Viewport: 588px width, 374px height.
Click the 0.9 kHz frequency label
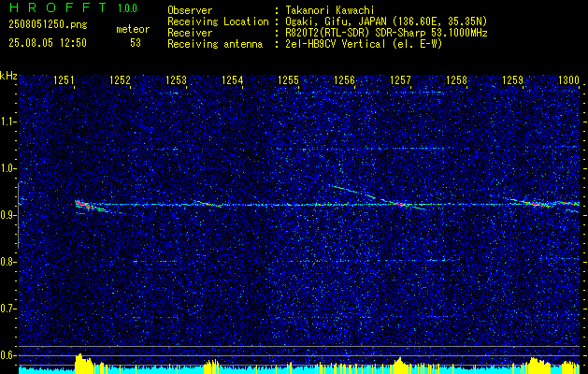pos(7,215)
